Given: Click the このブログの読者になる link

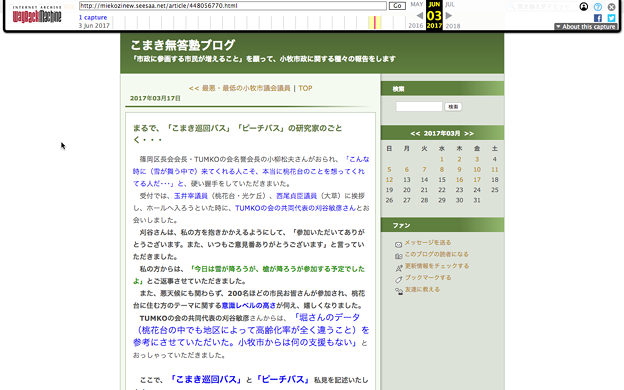Looking at the screenshot, I should pos(437,254).
